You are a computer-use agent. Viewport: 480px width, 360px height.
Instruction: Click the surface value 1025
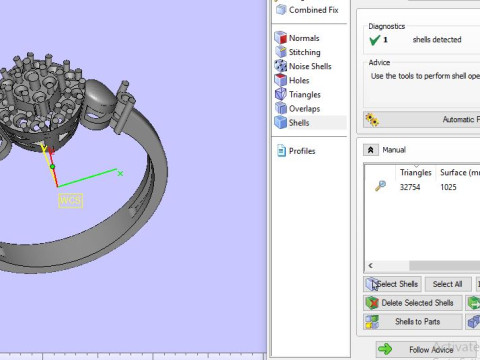tap(448, 187)
